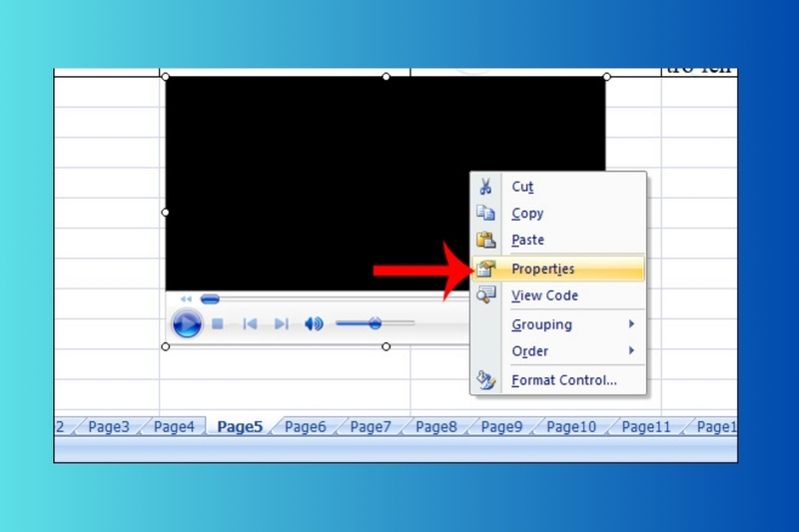Click the top-right resize handle of player
Viewport: 799px width, 532px height.
tap(607, 77)
